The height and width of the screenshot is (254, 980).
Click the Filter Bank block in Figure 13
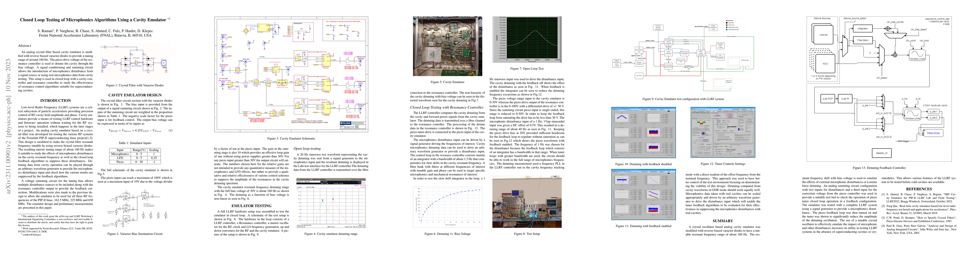pyautogui.click(x=862, y=40)
